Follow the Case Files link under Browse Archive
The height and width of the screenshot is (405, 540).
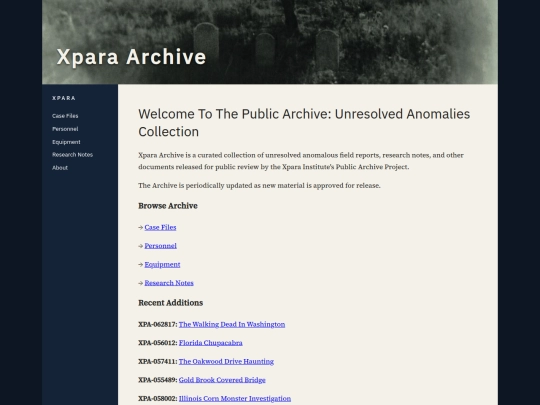(x=160, y=227)
